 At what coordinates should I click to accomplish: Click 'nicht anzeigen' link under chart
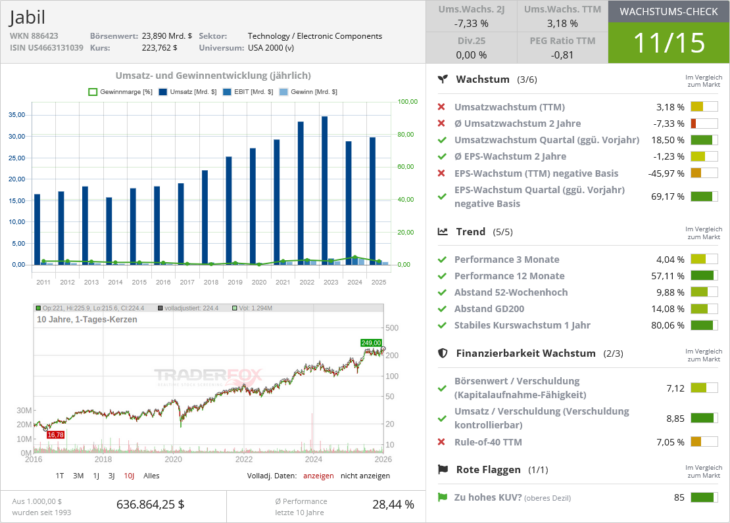pos(366,475)
